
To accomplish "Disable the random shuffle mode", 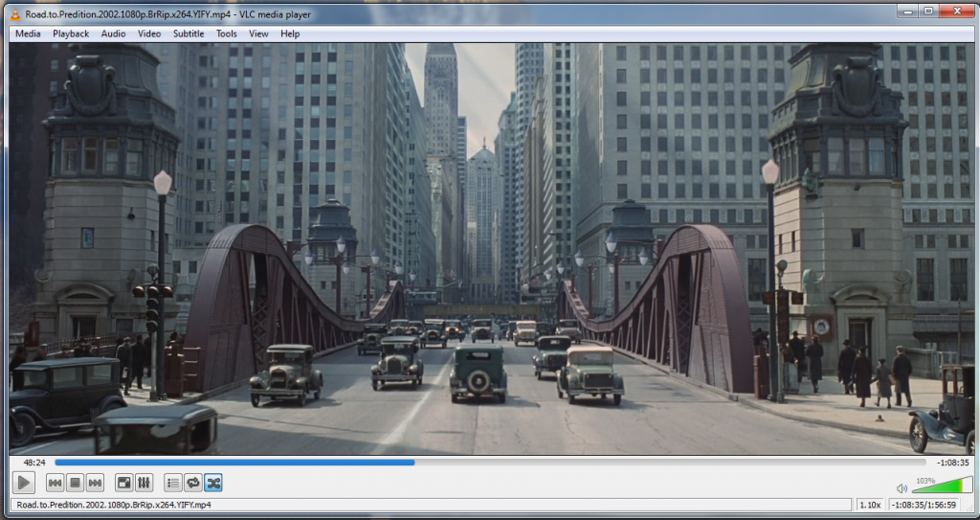I will click(213, 483).
